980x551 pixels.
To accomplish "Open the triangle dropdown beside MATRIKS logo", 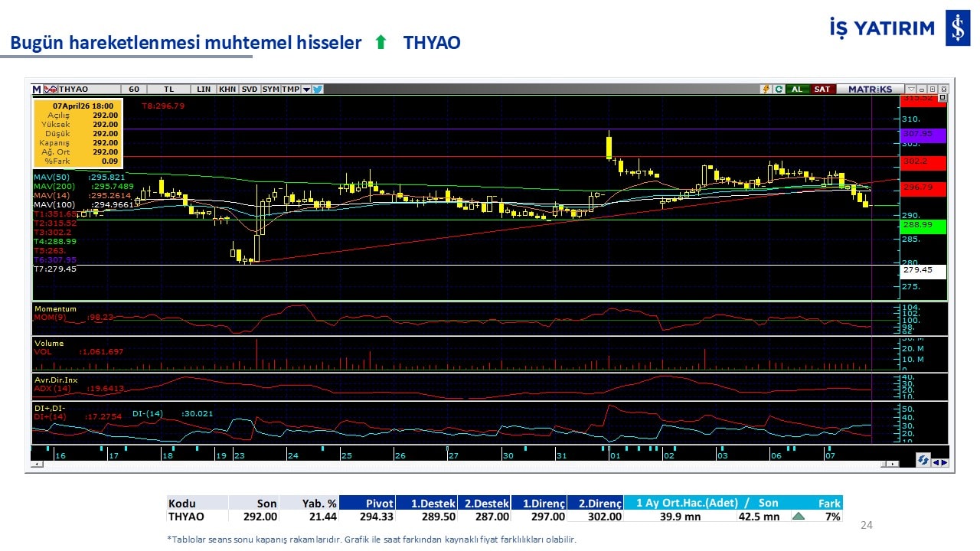I will tap(911, 90).
